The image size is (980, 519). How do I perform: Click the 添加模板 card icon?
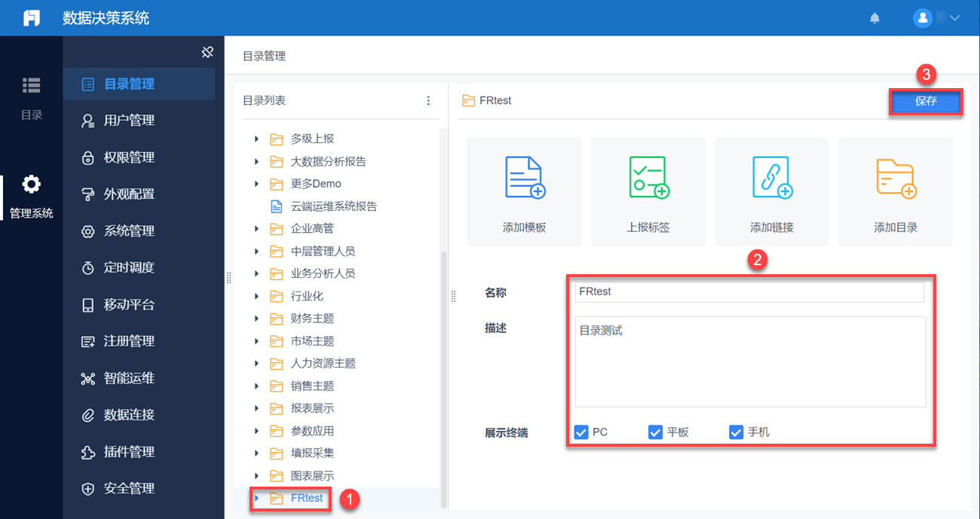(x=525, y=178)
